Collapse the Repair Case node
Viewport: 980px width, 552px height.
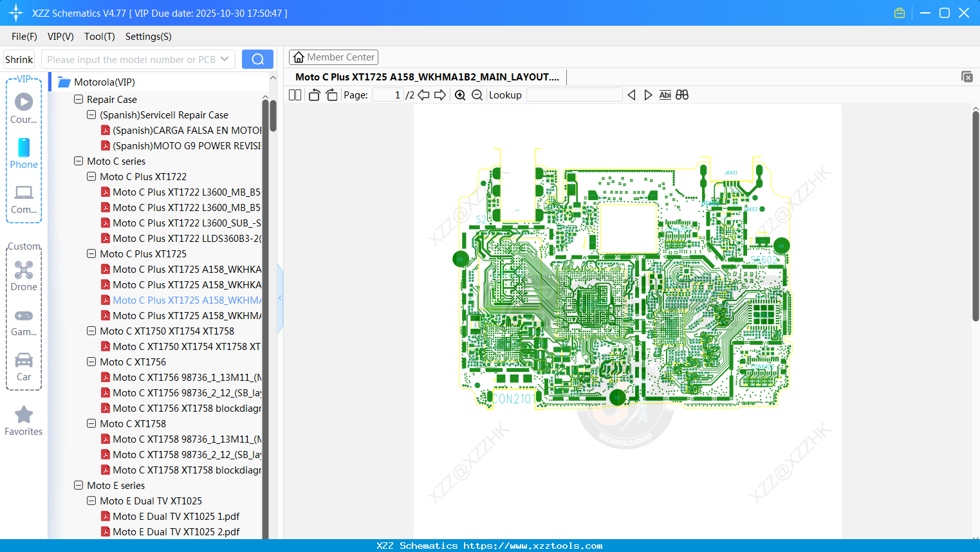pos(79,100)
